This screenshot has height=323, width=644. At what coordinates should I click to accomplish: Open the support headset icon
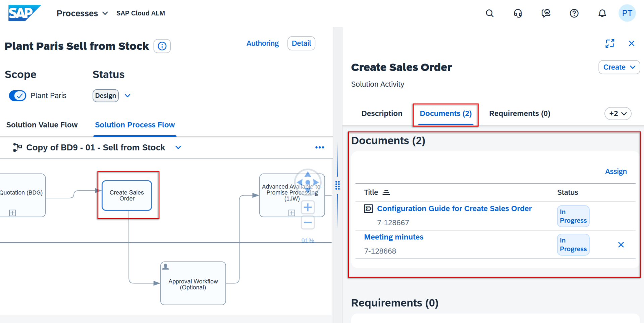coord(518,13)
